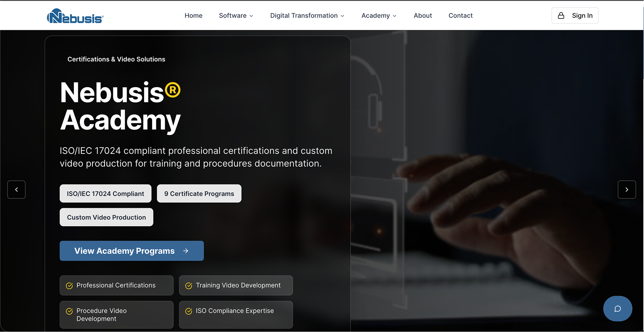Expand the Software dropdown menu
Image resolution: width=644 pixels, height=332 pixels.
pos(236,15)
